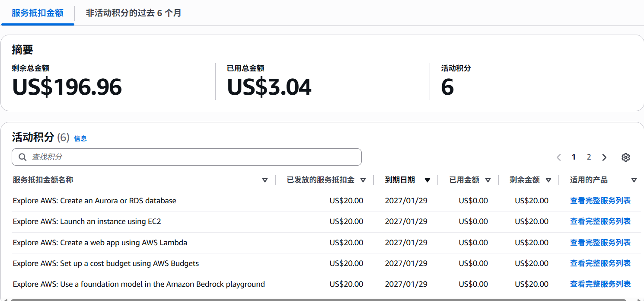Open the 信息 link beside 活动积分
Viewport: 644px width, 301px height.
pos(80,138)
